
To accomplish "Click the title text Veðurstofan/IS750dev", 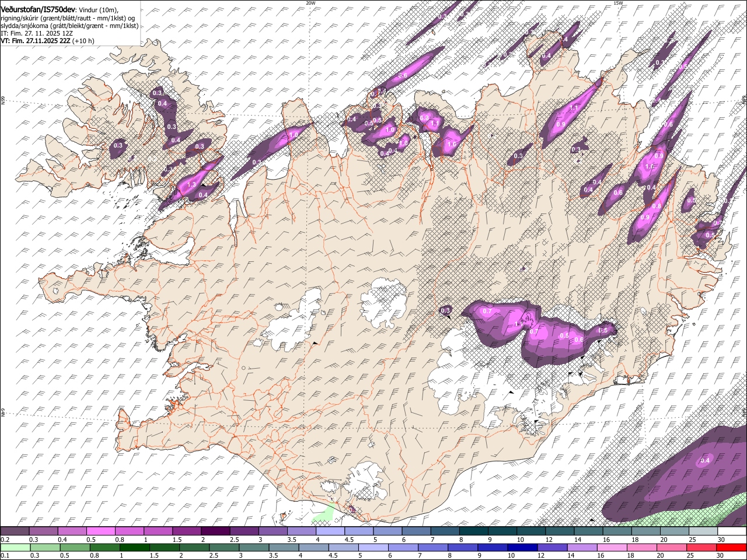I will [38, 10].
